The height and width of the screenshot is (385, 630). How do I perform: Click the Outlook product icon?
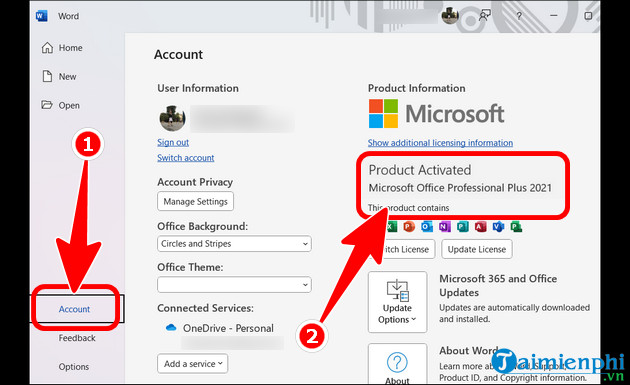point(427,227)
